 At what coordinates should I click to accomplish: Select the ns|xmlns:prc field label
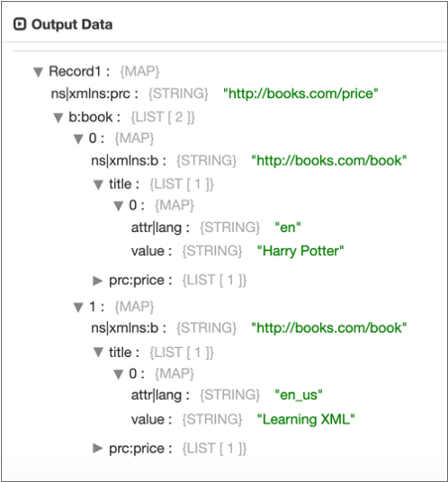(x=94, y=94)
